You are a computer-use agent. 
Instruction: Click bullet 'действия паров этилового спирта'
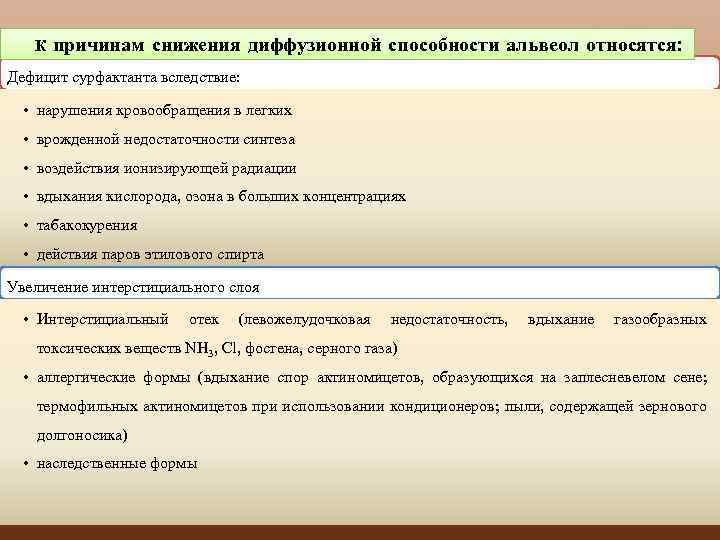point(150,254)
